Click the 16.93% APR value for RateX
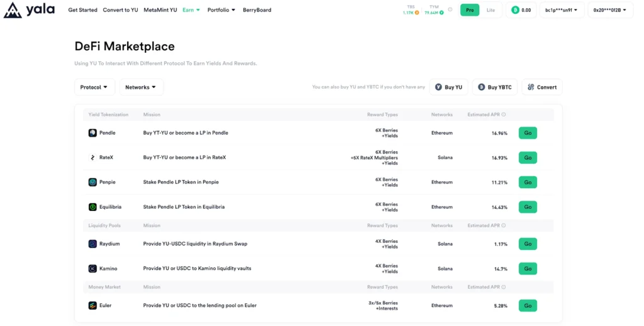 point(499,158)
